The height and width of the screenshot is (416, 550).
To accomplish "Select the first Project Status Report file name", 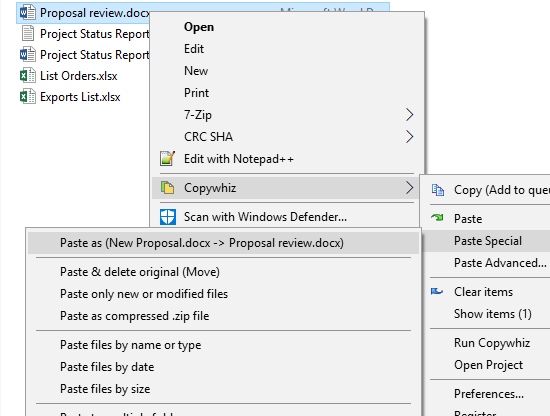I will (x=95, y=34).
